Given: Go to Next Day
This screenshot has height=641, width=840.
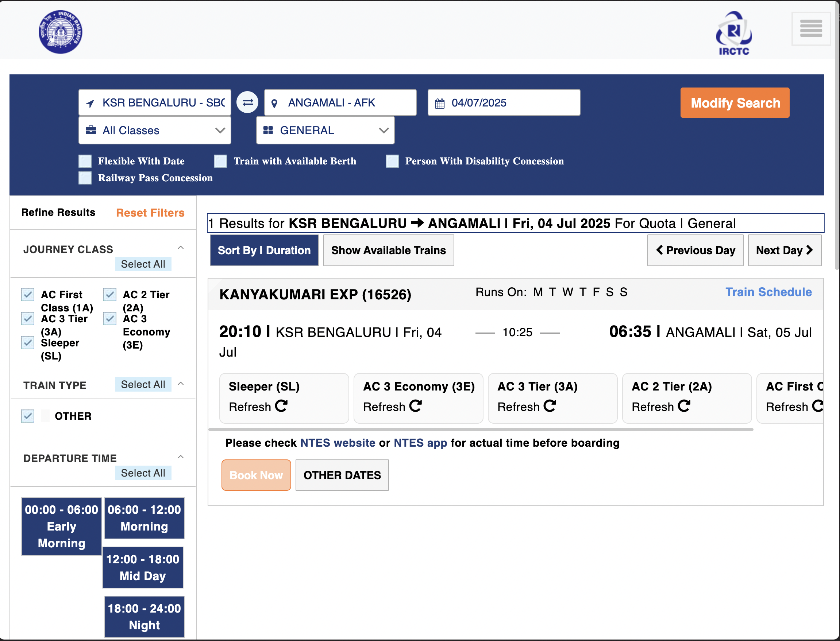Looking at the screenshot, I should [785, 250].
